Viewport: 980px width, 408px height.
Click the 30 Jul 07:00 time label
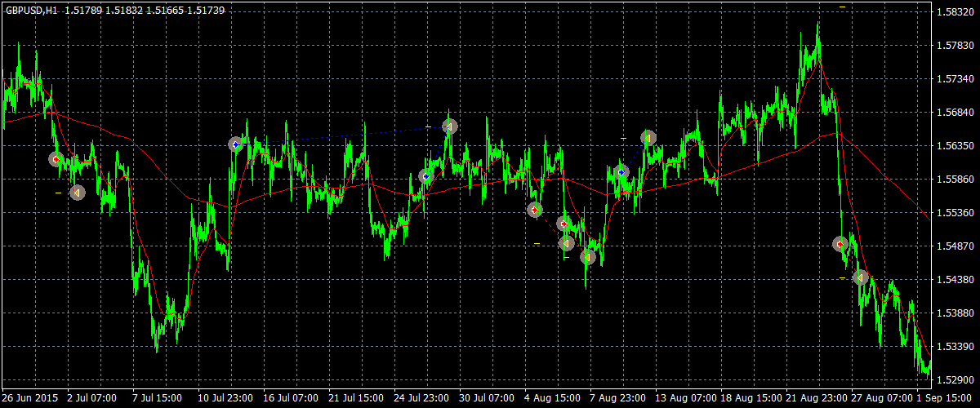tap(488, 399)
